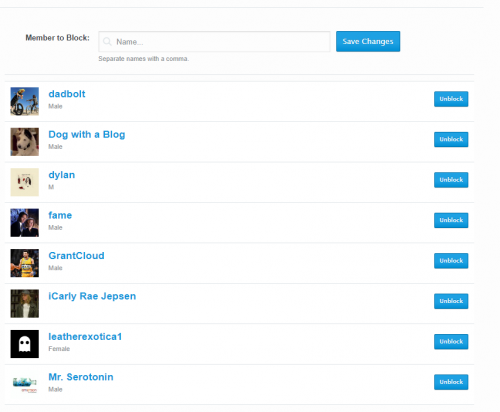
Task: Open the leatherexotica1 profile link
Action: [85, 337]
